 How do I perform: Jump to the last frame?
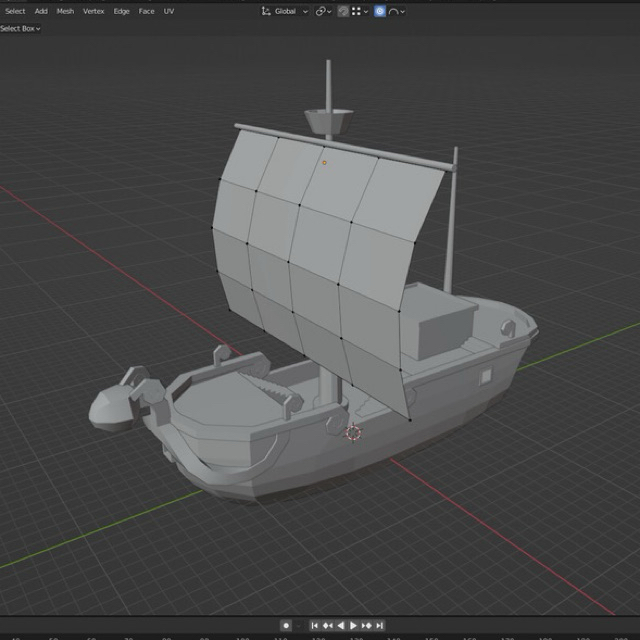click(379, 625)
